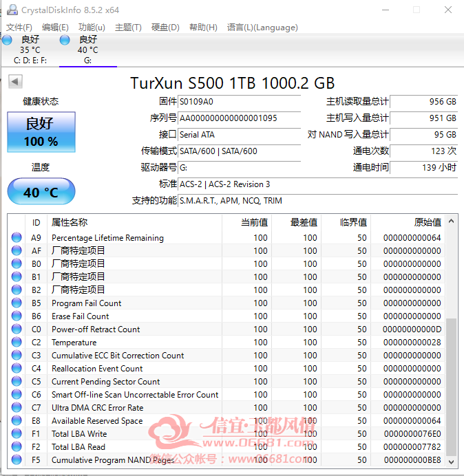Click status circle for F1 Total LBA Write
This screenshot has height=476, width=464.
[17, 433]
